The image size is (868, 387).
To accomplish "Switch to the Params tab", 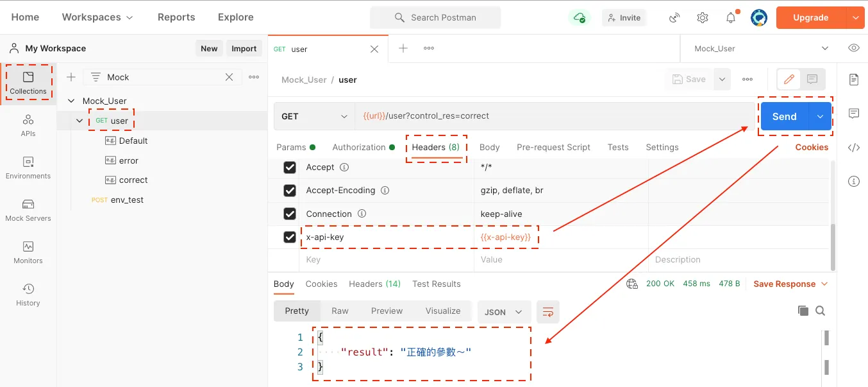I will click(296, 147).
